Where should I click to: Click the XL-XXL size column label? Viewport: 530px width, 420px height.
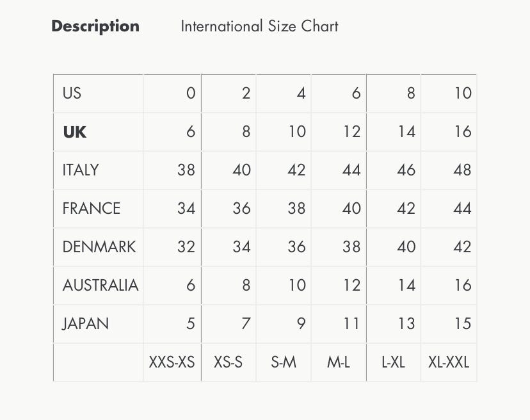[449, 362]
